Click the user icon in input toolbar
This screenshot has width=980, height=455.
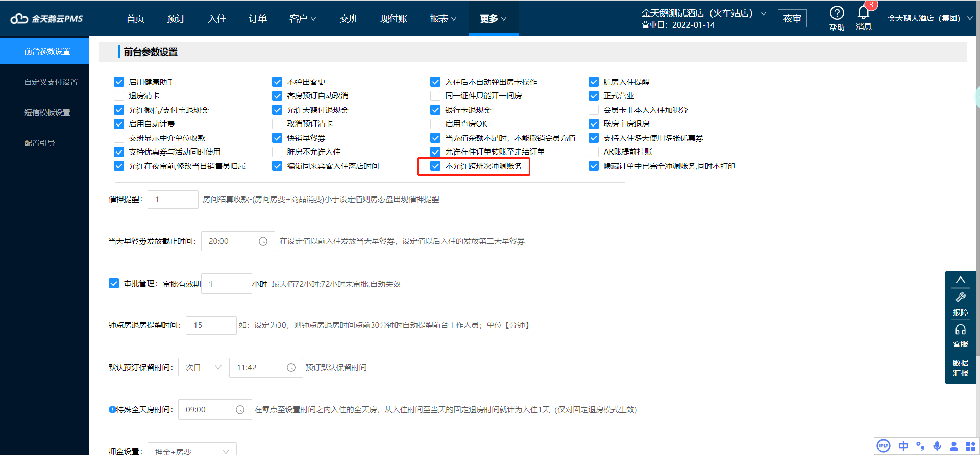tap(953, 446)
